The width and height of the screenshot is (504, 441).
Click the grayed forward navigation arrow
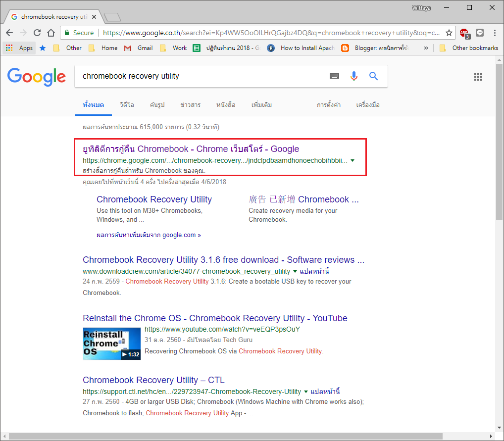[23, 33]
